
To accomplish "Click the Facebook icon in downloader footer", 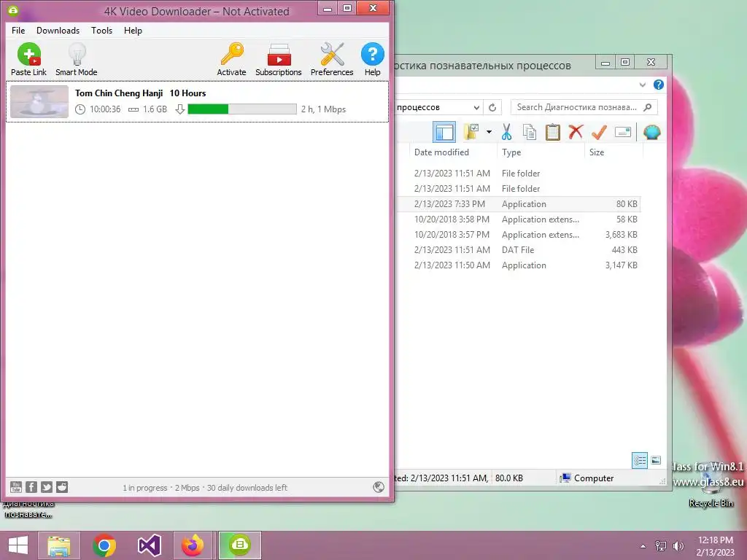I will pyautogui.click(x=31, y=486).
